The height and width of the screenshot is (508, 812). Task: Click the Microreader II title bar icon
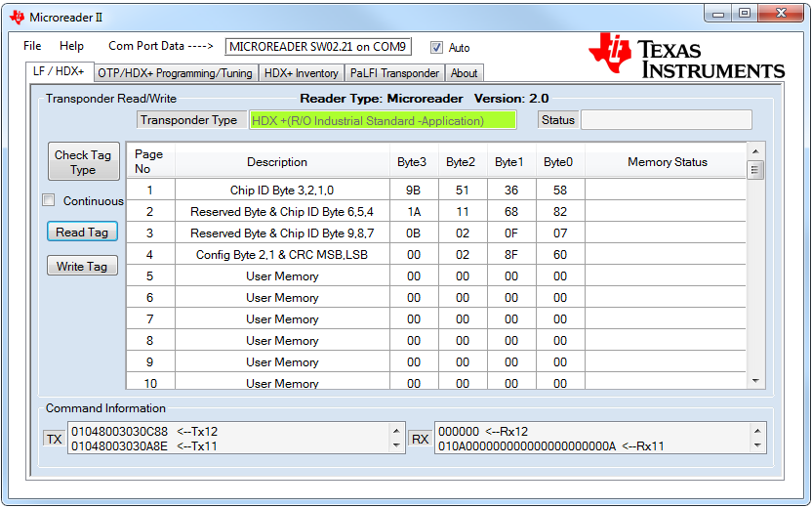click(x=17, y=18)
